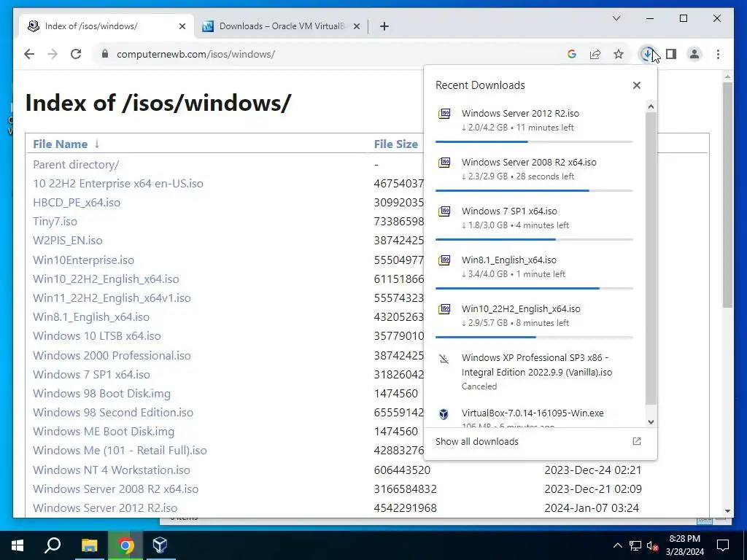Open the Parent directory/ link

point(76,165)
